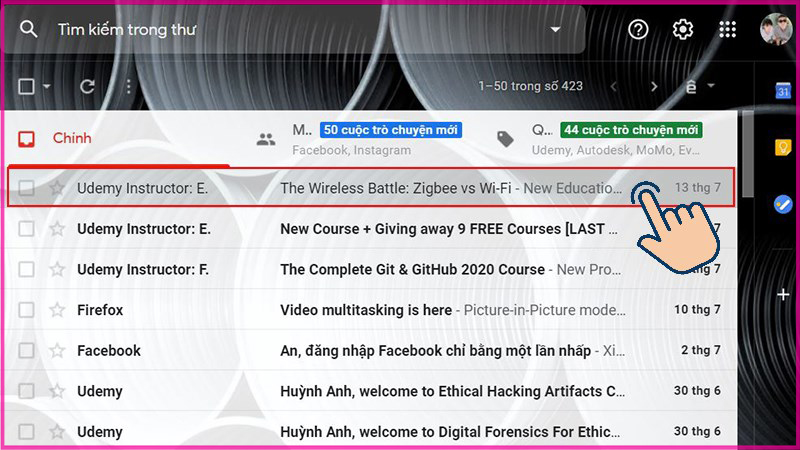This screenshot has height=450, width=800.
Task: Click sender Udemy Instructor: F.
Action: [x=143, y=269]
